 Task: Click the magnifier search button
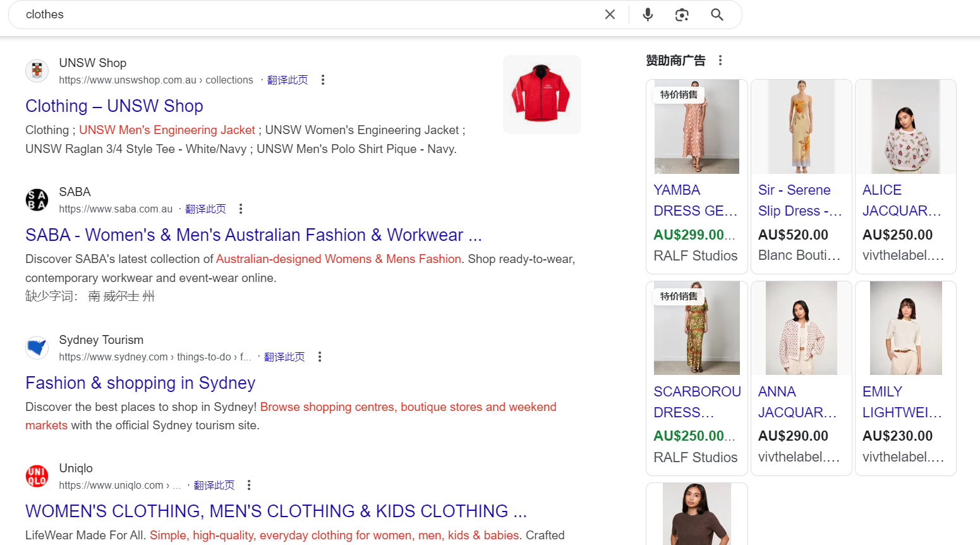coord(717,15)
